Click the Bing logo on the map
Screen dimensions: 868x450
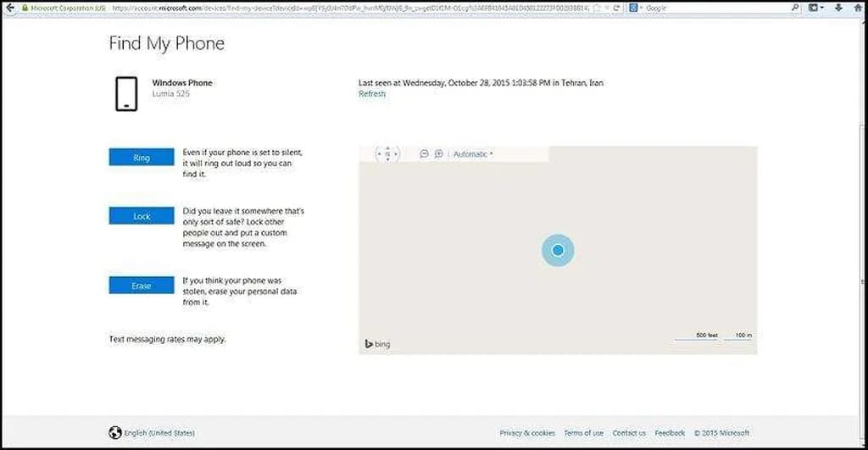(377, 344)
